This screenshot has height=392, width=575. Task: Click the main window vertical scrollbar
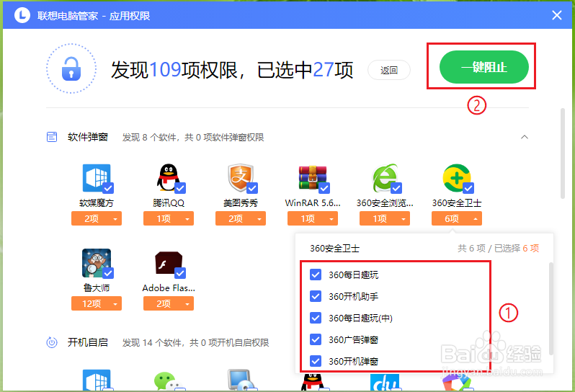(x=563, y=153)
